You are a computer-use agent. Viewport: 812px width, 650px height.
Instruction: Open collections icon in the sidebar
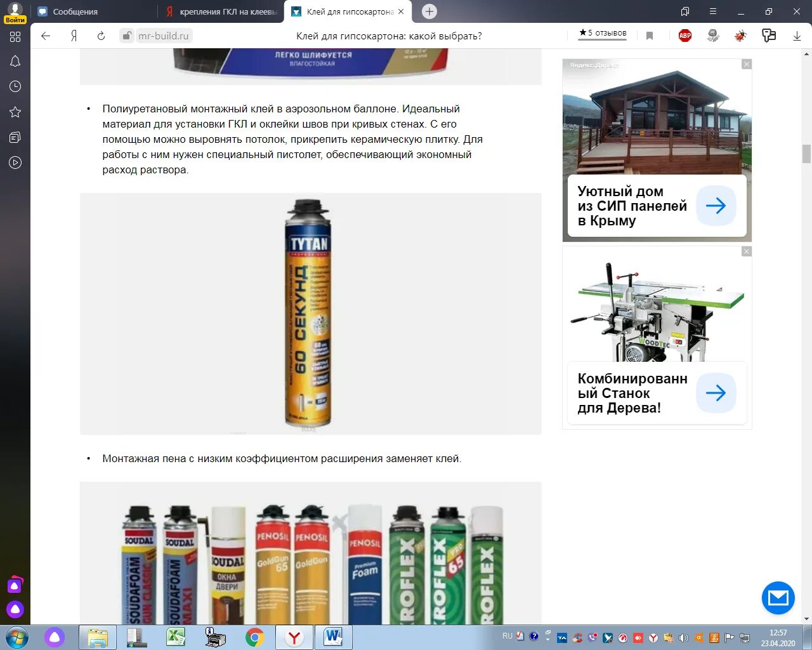(15, 137)
